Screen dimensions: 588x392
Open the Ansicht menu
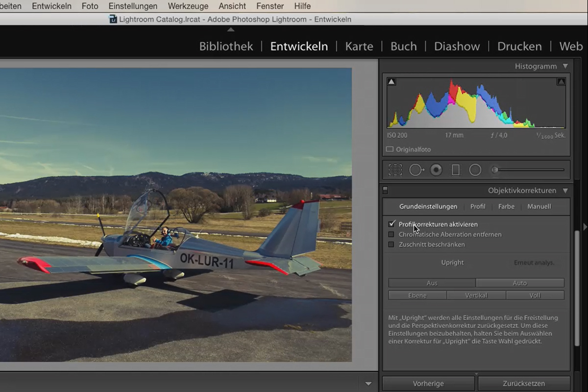click(232, 6)
